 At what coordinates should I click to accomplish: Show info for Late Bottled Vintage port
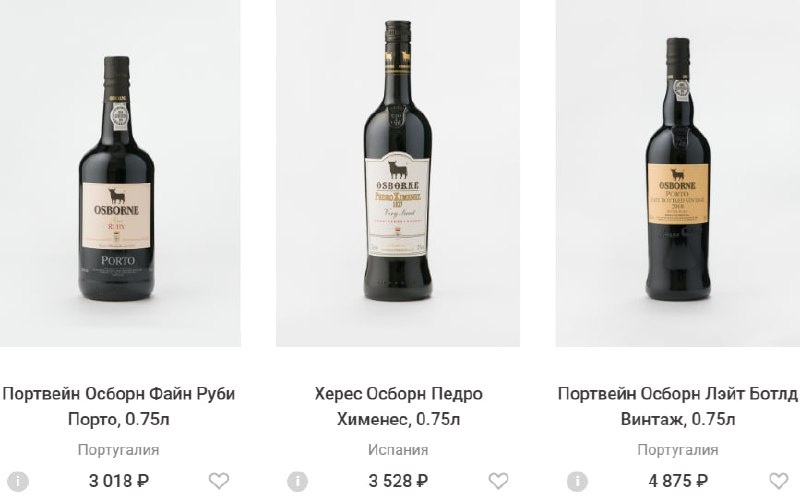coord(577,481)
